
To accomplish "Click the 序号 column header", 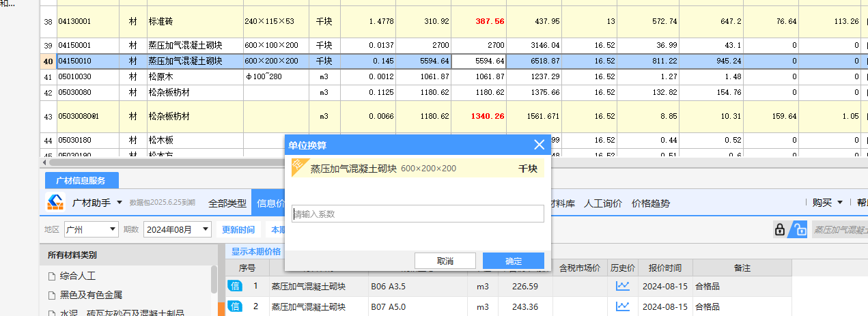I will [x=247, y=268].
